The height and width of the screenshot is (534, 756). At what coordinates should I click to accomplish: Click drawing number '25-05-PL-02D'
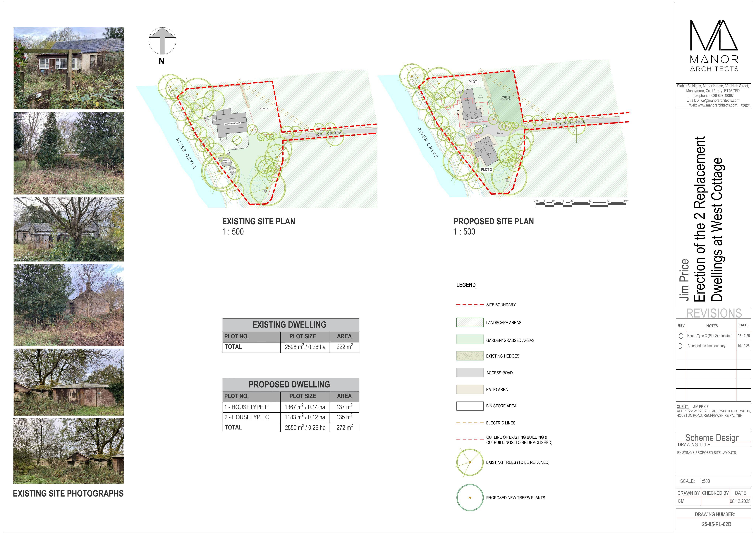(717, 524)
